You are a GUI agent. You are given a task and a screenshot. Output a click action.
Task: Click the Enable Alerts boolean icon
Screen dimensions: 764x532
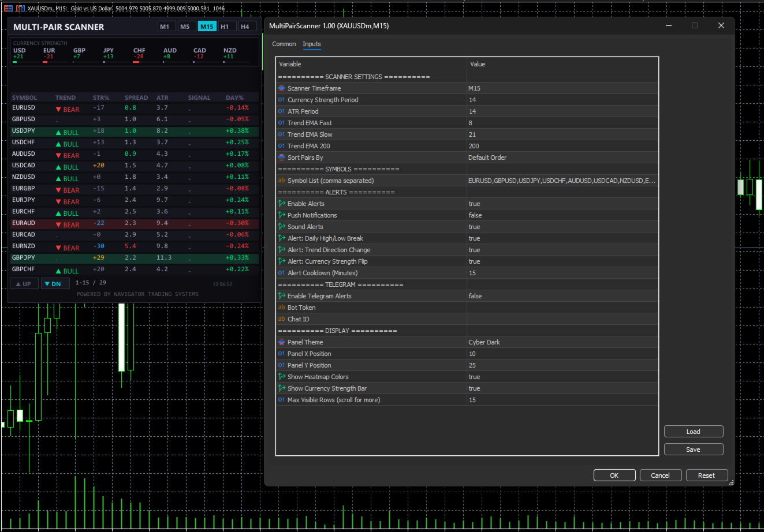coord(282,204)
